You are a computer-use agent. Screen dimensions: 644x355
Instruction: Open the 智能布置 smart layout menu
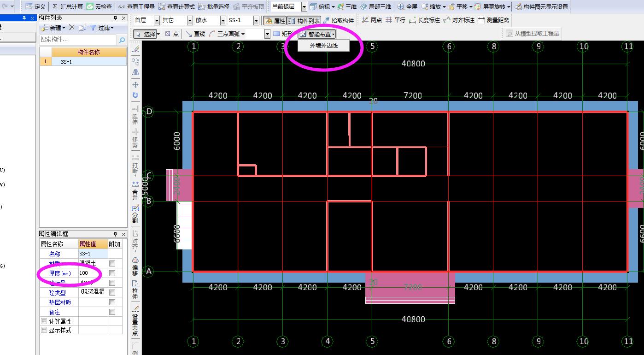click(x=317, y=34)
